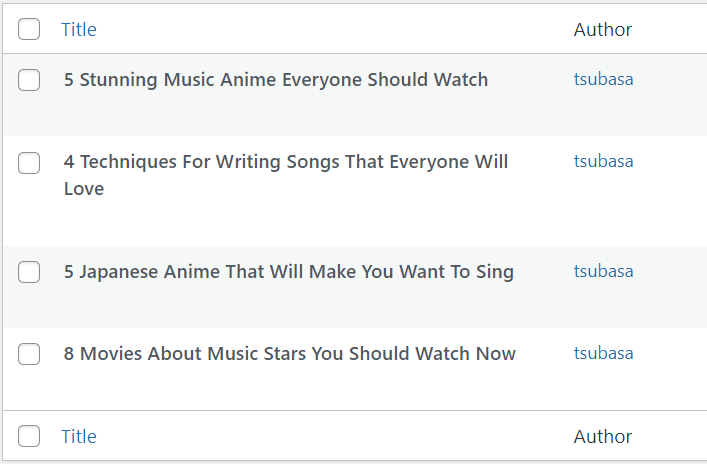This screenshot has height=464, width=707.
Task: Select the 4 Techniques For Writing Songs checkbox
Action: (29, 162)
